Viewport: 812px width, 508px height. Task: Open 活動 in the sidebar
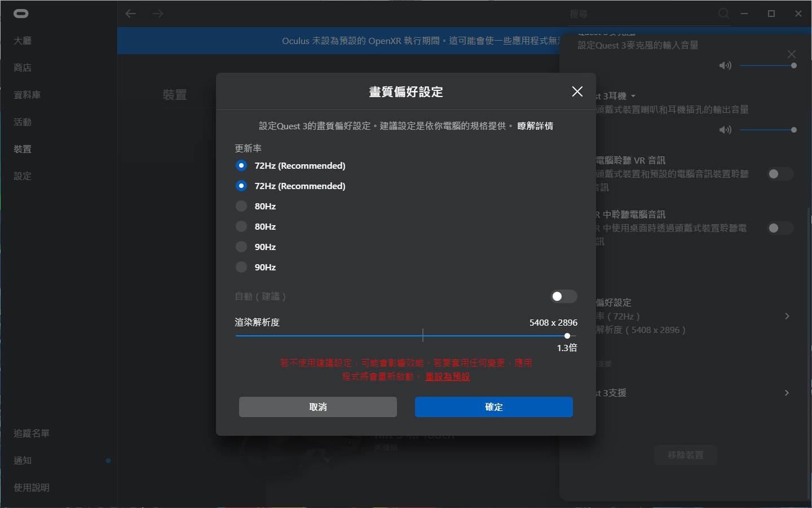[23, 122]
